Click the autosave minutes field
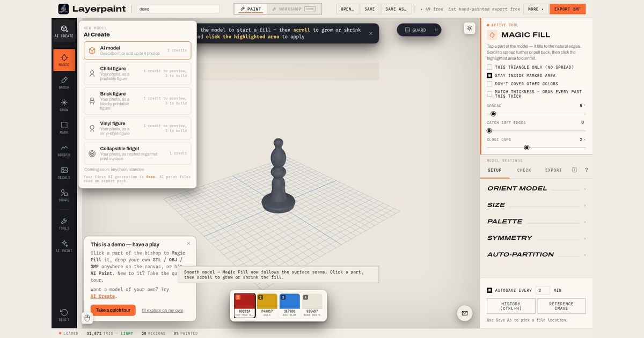Image resolution: width=644 pixels, height=338 pixels. 543,290
